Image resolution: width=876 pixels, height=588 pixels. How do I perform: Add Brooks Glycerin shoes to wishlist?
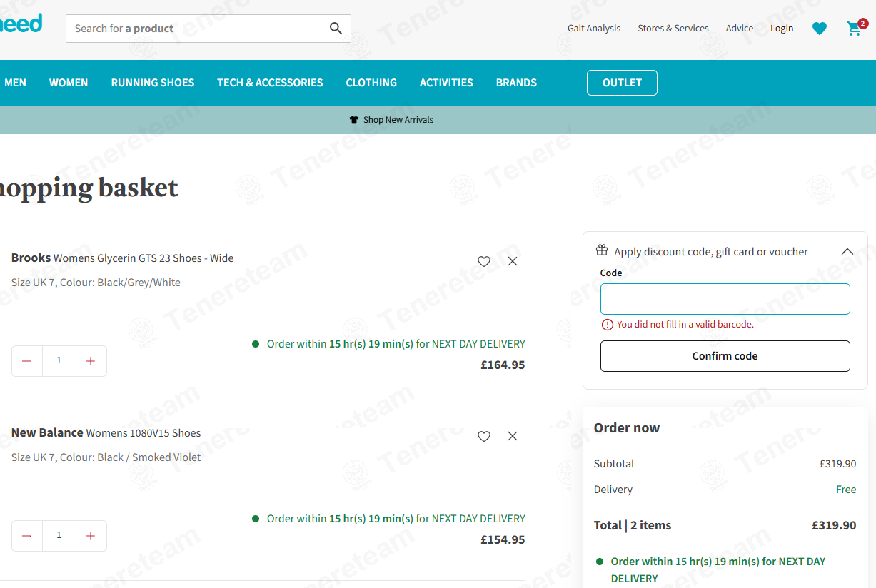(x=484, y=261)
